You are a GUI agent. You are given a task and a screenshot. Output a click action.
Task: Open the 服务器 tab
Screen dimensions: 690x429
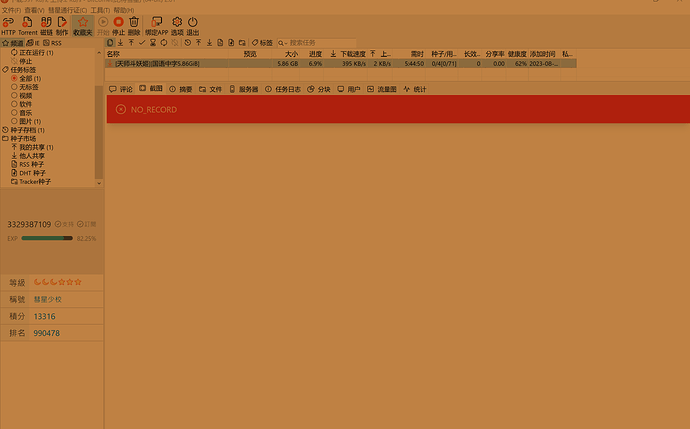point(243,89)
